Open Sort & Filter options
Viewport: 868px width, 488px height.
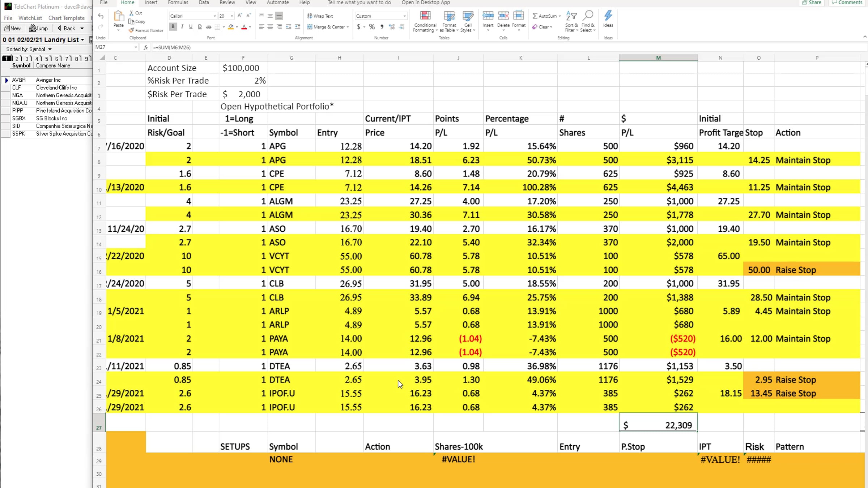click(x=571, y=21)
